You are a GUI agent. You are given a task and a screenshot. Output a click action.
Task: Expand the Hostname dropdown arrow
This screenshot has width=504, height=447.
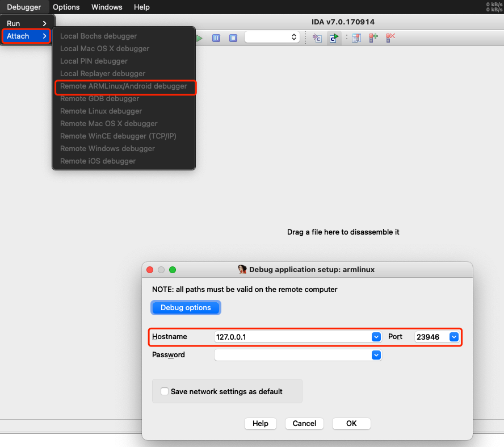(376, 337)
